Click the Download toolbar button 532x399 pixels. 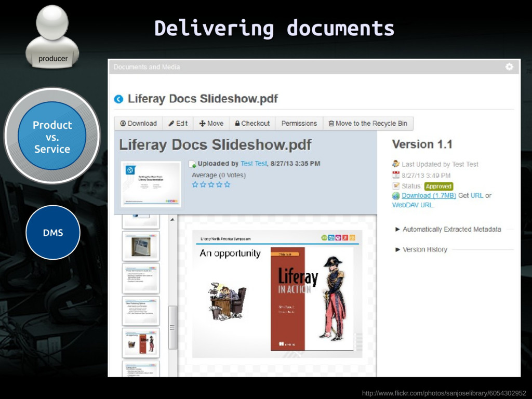(138, 124)
